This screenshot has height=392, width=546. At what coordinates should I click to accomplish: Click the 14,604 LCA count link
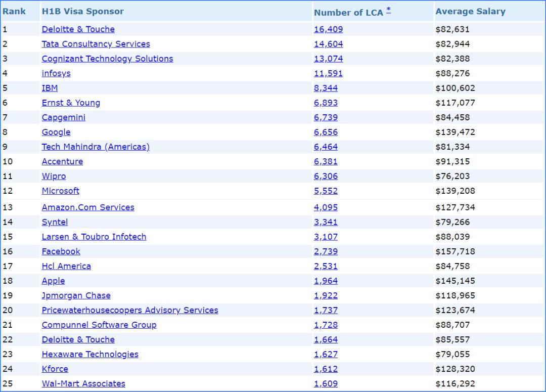click(x=329, y=44)
